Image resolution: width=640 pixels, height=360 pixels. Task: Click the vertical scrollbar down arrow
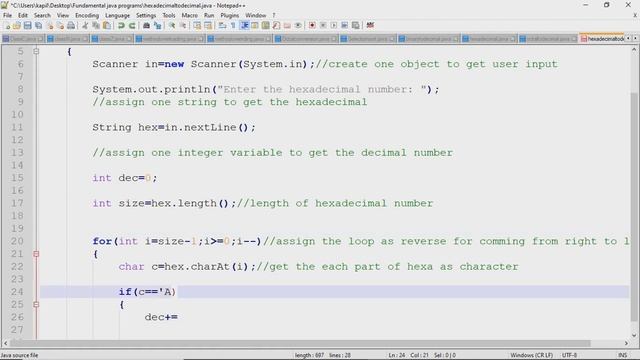tap(633, 336)
